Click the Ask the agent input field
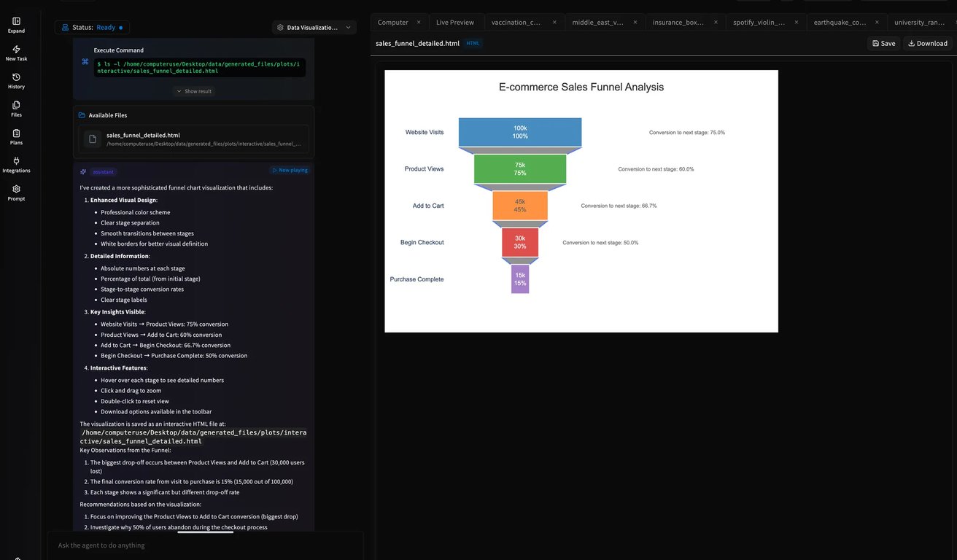Image resolution: width=957 pixels, height=560 pixels. tap(206, 545)
